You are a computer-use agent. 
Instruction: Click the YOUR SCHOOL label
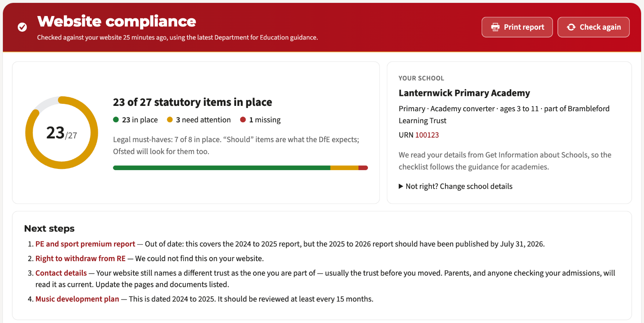pyautogui.click(x=422, y=78)
